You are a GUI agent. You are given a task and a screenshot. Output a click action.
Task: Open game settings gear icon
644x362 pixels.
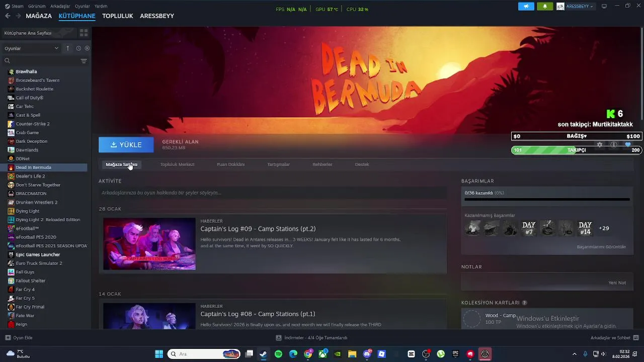coord(600,144)
